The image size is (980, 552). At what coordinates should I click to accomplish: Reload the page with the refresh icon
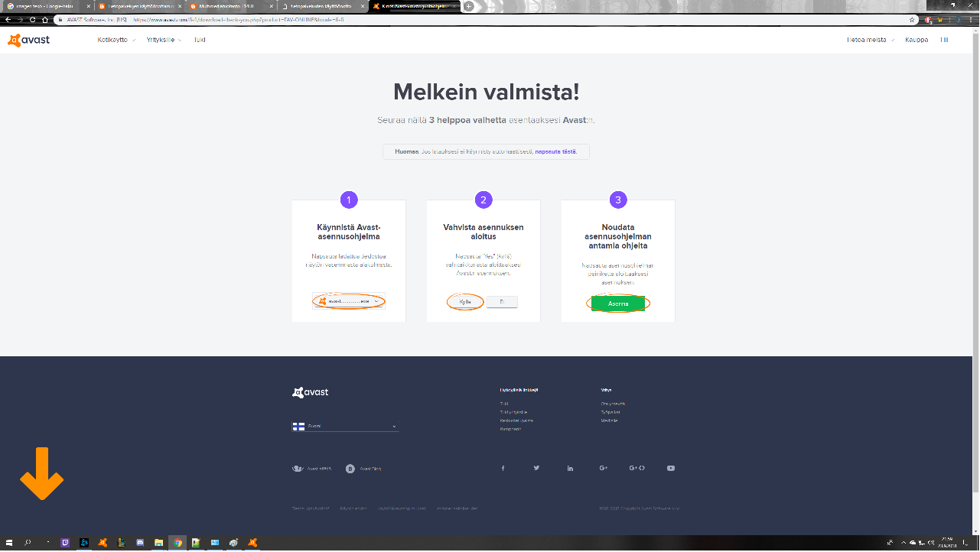pos(32,19)
